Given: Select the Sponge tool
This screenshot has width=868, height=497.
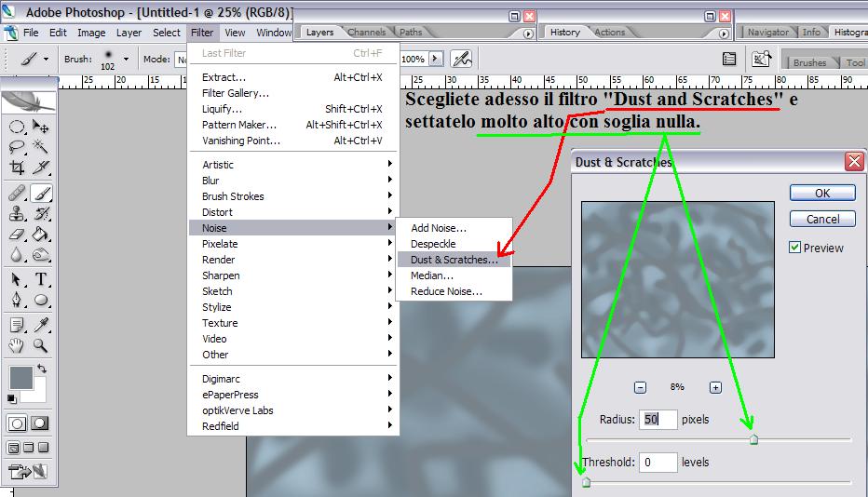Looking at the screenshot, I should pyautogui.click(x=40, y=255).
